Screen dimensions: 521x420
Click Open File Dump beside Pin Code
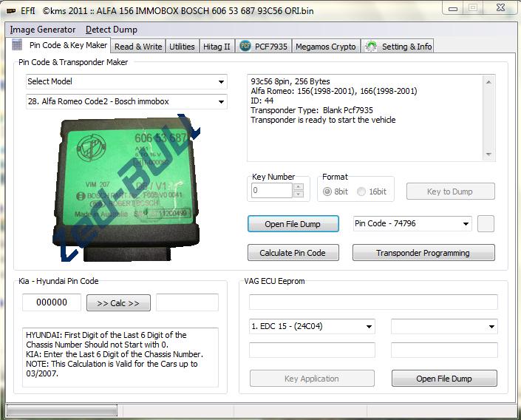click(293, 224)
